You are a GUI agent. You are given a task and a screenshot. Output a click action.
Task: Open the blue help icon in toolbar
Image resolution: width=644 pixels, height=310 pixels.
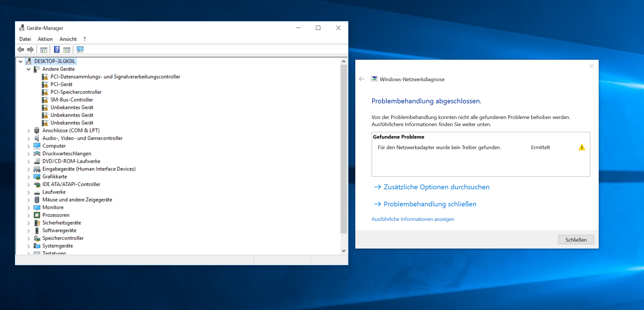click(x=57, y=50)
